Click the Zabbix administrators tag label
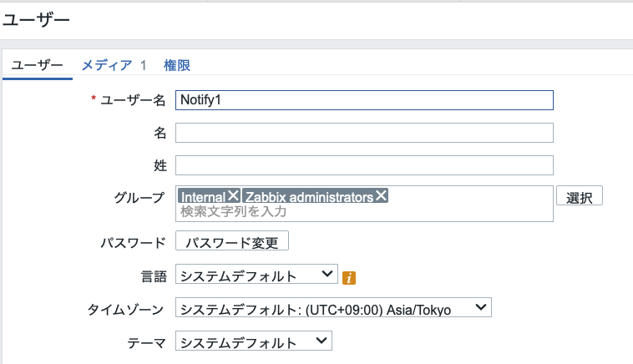Image resolution: width=633 pixels, height=364 pixels. pos(310,197)
